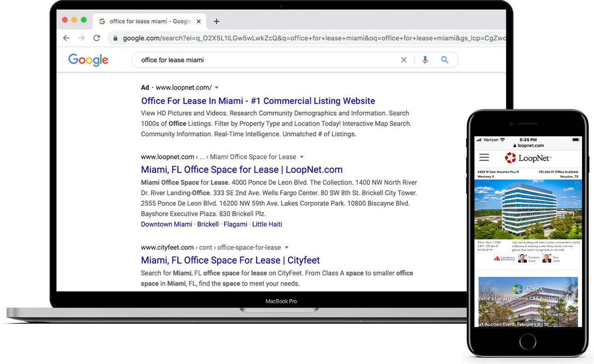Reload the page with refresh icon

tap(97, 38)
